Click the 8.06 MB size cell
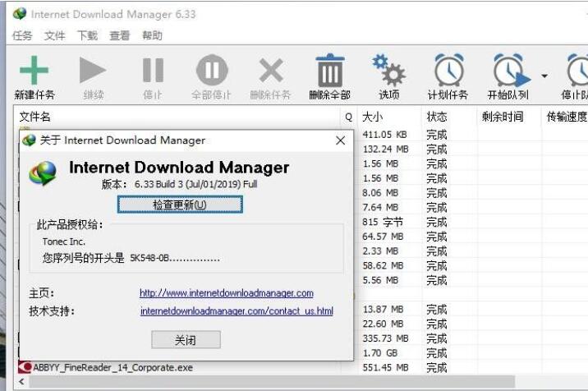588x391 pixels. 380,192
